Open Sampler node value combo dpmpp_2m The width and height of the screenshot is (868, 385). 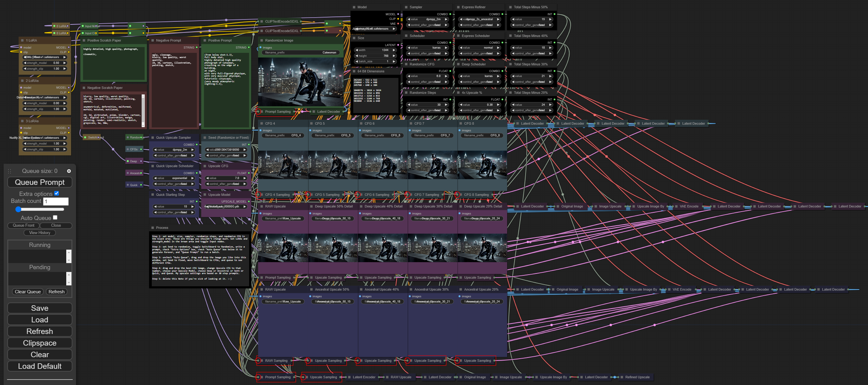427,19
